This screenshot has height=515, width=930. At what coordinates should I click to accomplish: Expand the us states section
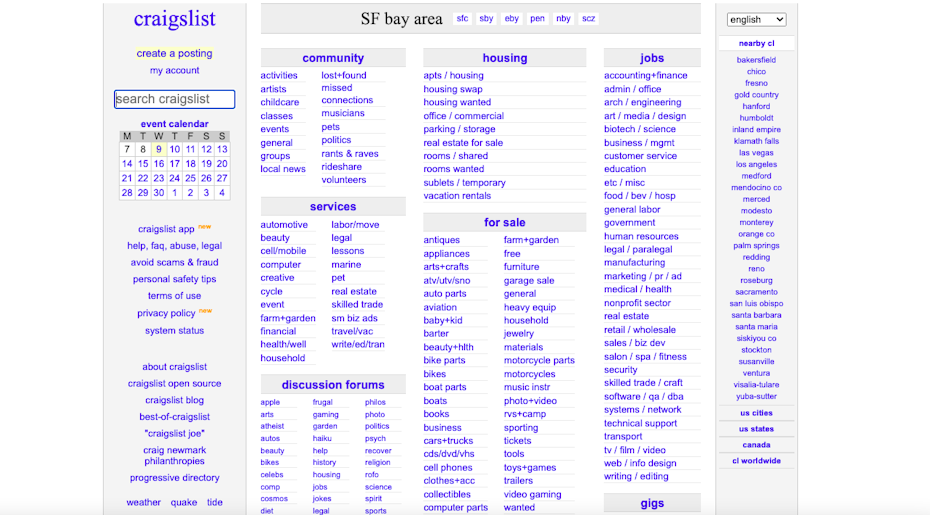tap(756, 429)
